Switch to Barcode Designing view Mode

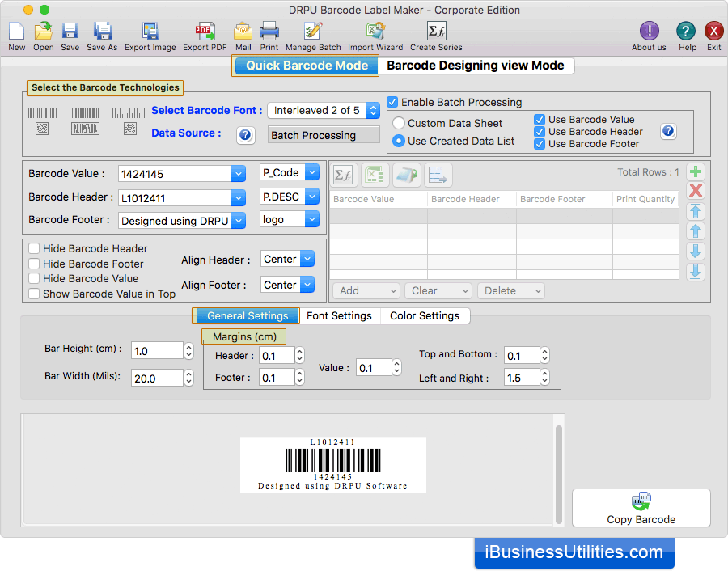click(476, 66)
